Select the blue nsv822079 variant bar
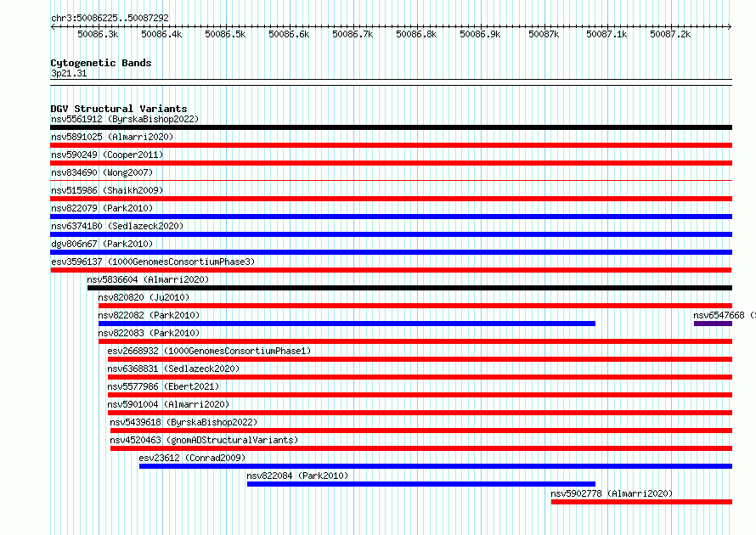The height and width of the screenshot is (535, 756). pyautogui.click(x=391, y=217)
